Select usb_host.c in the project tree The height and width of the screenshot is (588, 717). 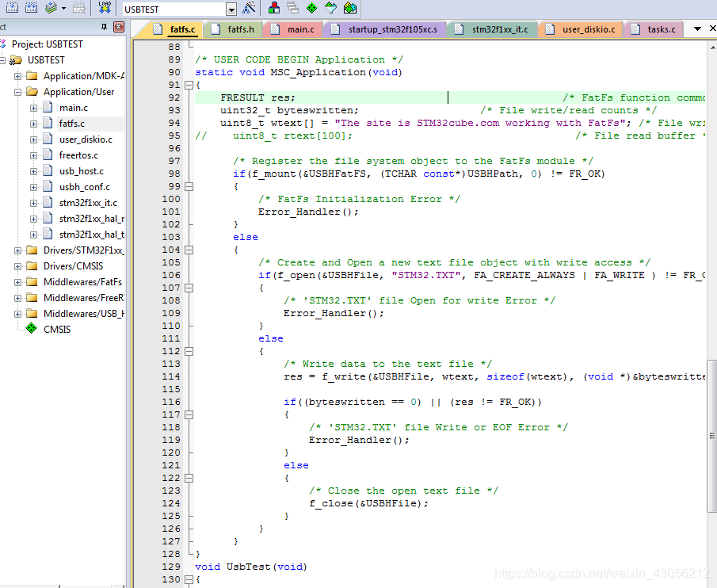(x=82, y=171)
